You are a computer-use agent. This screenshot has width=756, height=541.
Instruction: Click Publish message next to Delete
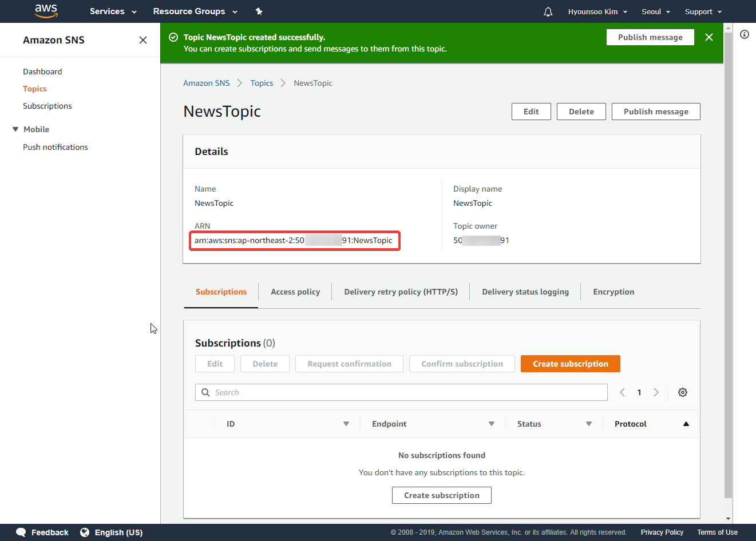pyautogui.click(x=656, y=112)
